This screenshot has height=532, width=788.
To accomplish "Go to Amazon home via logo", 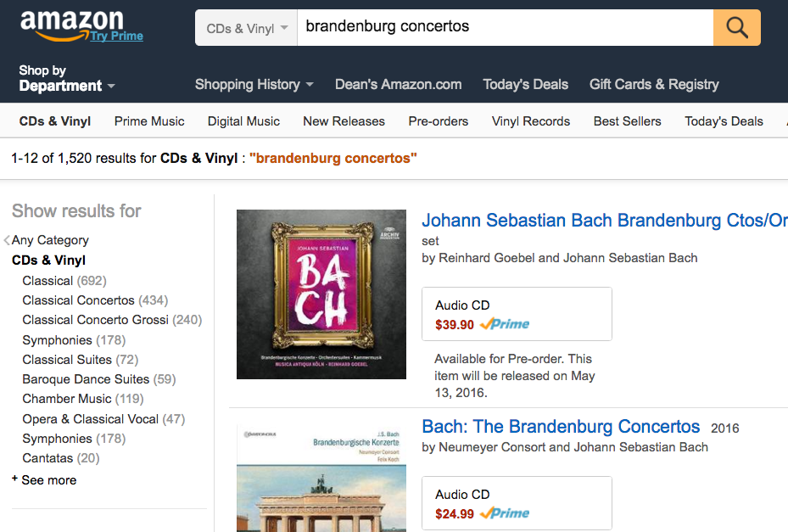I will tap(71, 23).
